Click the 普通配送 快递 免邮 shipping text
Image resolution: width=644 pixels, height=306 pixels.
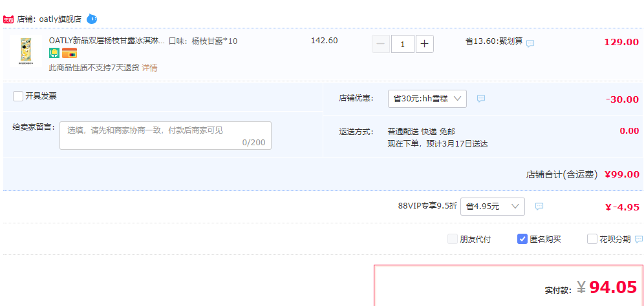(x=421, y=132)
